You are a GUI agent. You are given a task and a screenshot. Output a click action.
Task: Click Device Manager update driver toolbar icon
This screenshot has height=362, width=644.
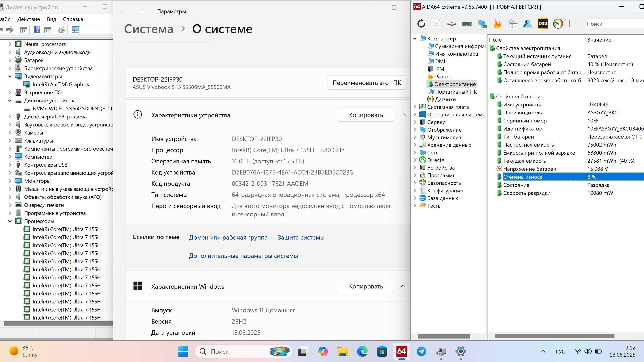(61, 30)
